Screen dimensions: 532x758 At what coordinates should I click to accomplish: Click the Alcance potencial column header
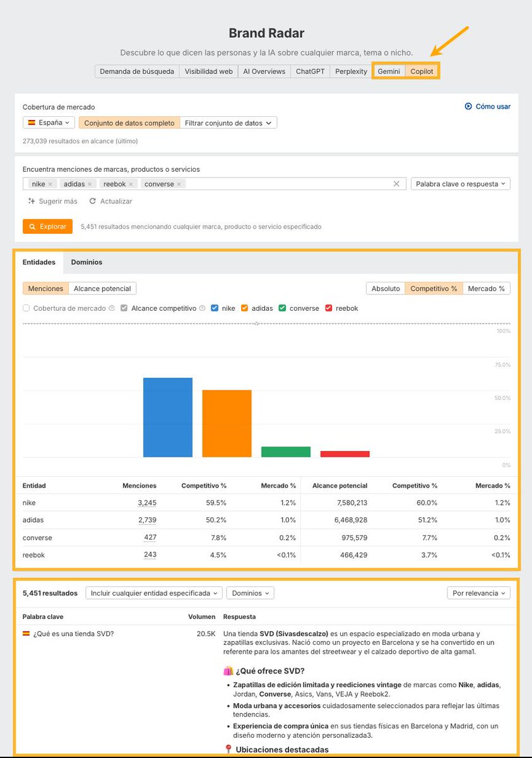point(340,486)
